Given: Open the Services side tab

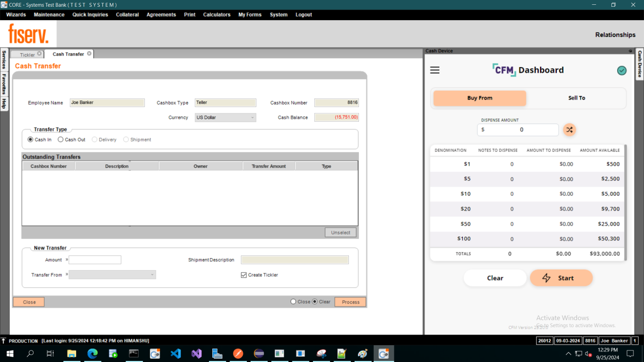Looking at the screenshot, I should tap(4, 59).
